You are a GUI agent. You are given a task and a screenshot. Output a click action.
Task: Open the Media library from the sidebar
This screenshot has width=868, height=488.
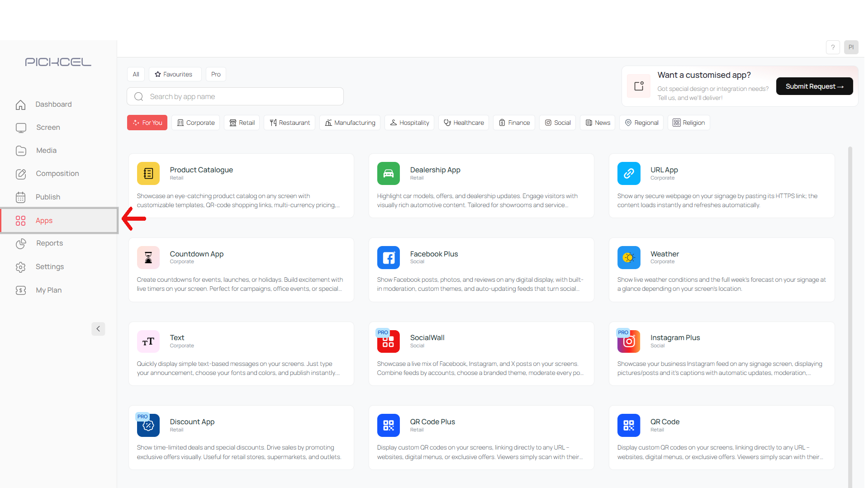pyautogui.click(x=21, y=151)
